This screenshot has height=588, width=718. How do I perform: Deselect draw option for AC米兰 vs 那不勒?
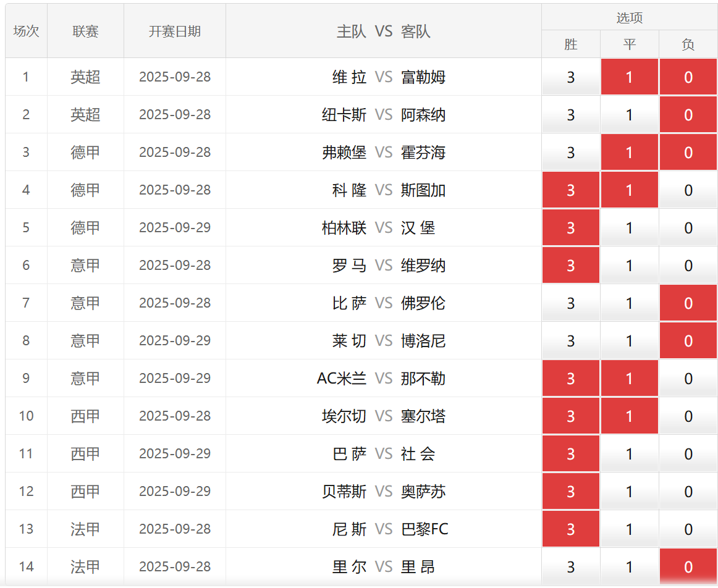pos(629,379)
